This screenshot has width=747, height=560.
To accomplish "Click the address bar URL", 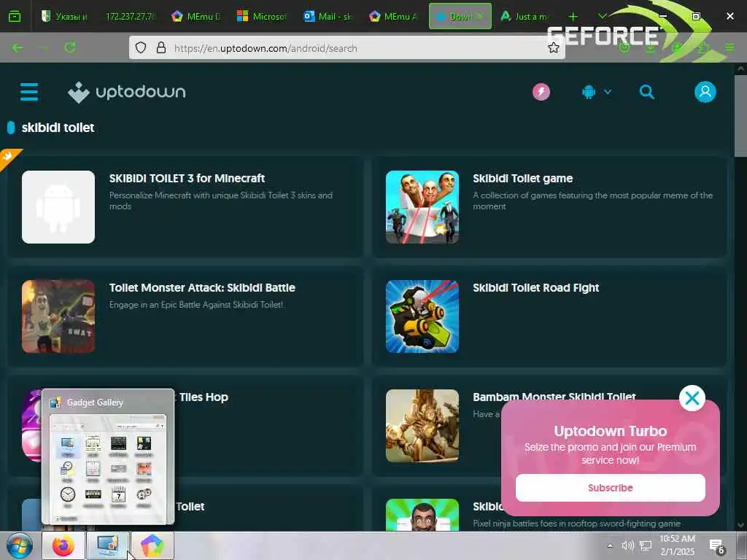I will coord(266,48).
